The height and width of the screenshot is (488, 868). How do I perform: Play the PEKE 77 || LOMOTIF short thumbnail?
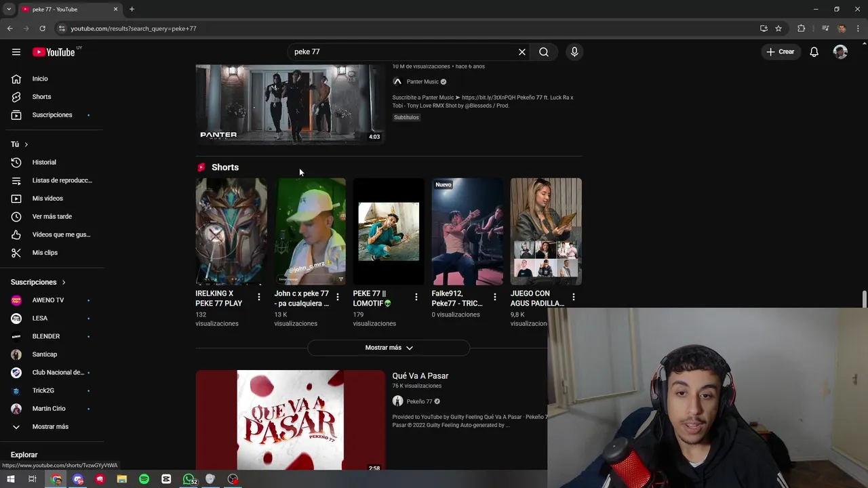pos(389,231)
